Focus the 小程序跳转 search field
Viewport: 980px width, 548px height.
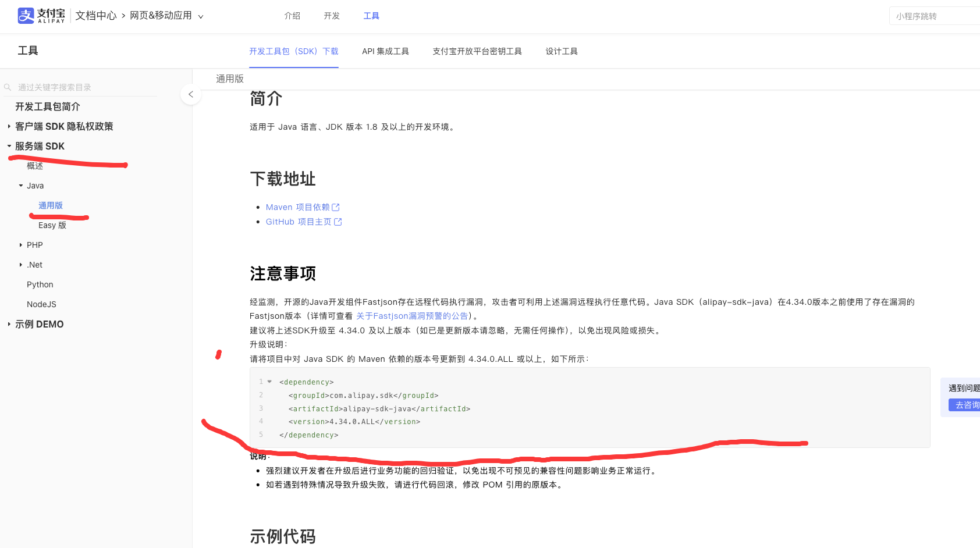point(935,16)
